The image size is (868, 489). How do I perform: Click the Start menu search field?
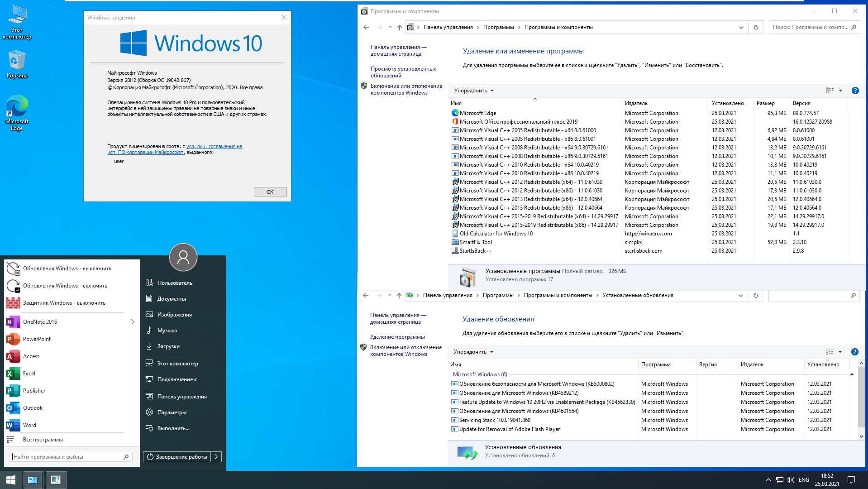pyautogui.click(x=67, y=457)
